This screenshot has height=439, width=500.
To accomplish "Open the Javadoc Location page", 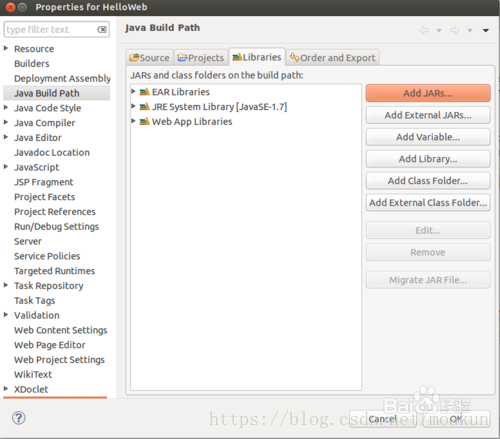I will click(52, 153).
